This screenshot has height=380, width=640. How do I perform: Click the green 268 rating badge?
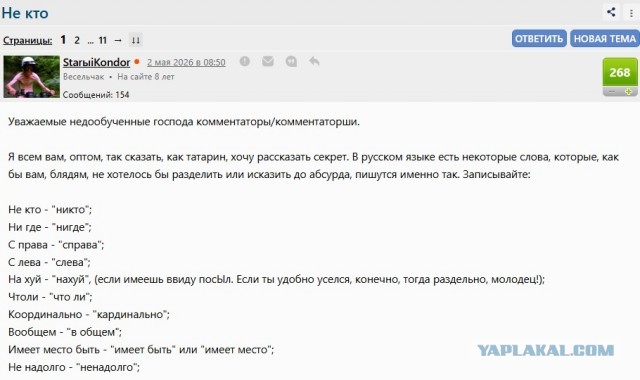pos(620,72)
